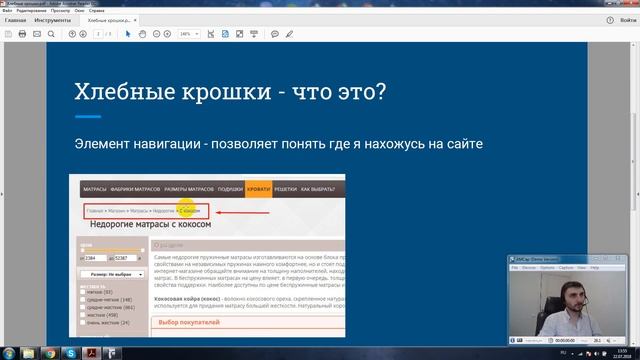Open the Окно menu
640x360 pixels.
(x=80, y=11)
